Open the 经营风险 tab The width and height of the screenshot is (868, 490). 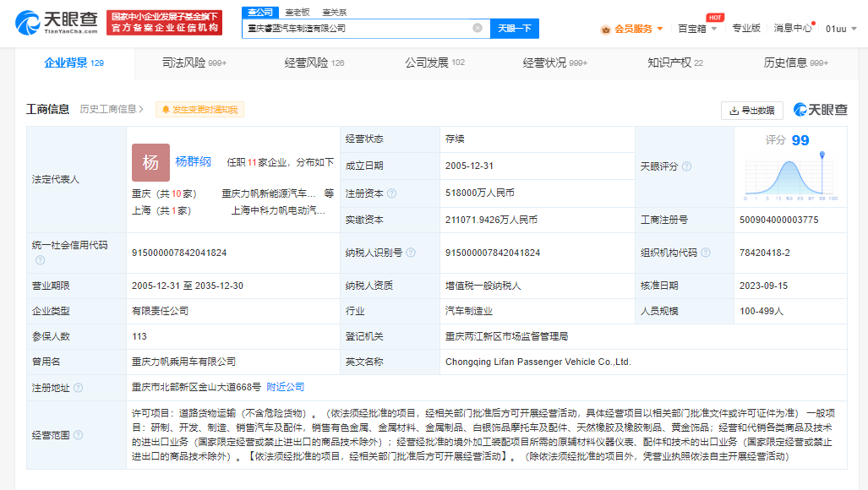tap(314, 63)
